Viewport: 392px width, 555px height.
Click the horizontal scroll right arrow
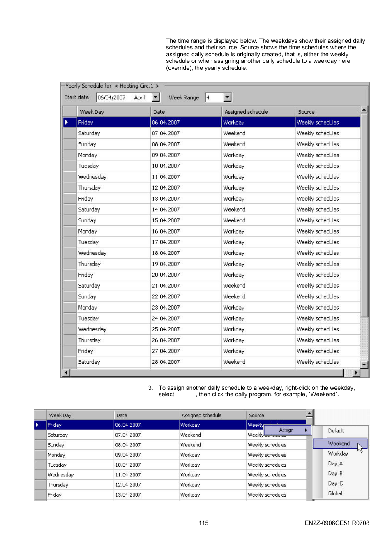click(356, 372)
